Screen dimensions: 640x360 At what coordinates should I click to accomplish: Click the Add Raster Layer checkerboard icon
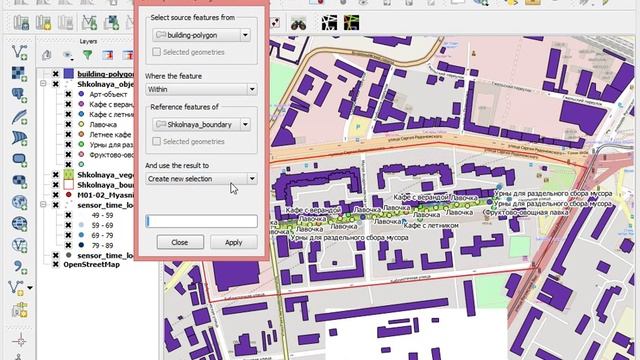(x=19, y=73)
